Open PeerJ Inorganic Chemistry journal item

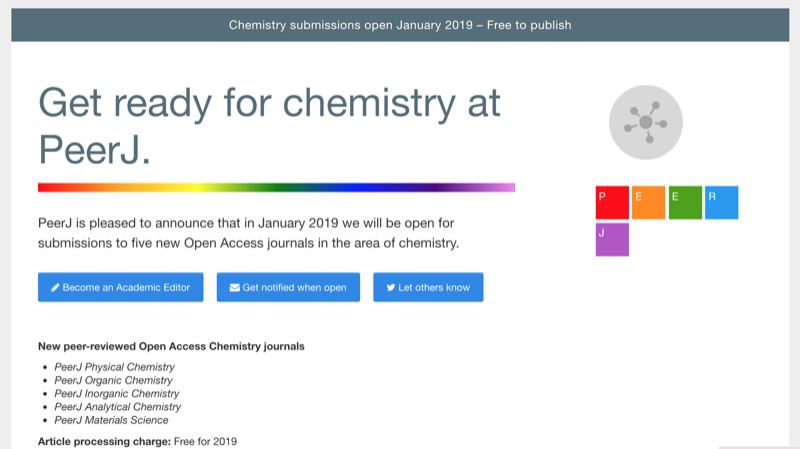click(117, 393)
